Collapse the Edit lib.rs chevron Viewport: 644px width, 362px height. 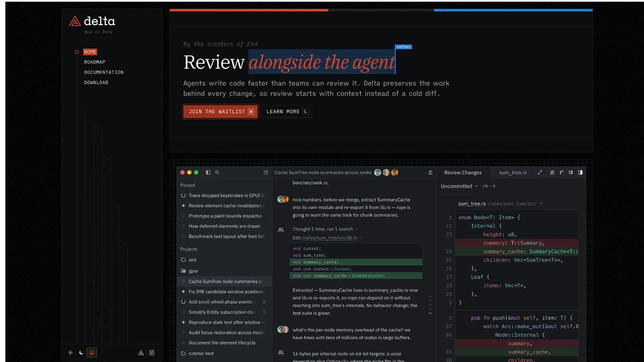point(361,238)
